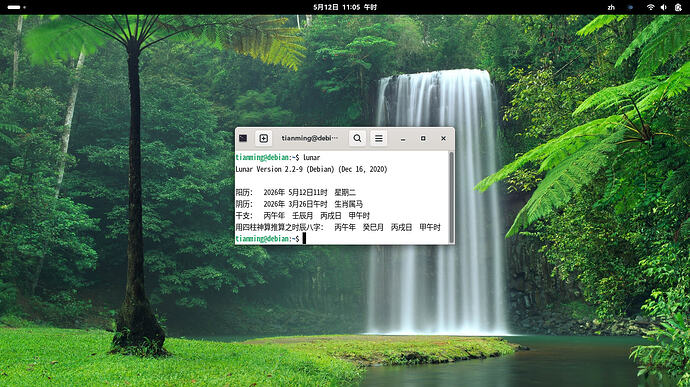The width and height of the screenshot is (690, 387).
Task: Open the clock and calendar menu
Action: coord(345,7)
